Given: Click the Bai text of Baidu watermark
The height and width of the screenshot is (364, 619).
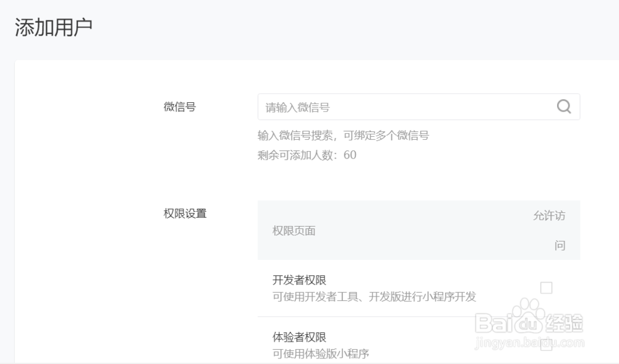Looking at the screenshot, I should pos(492,323).
